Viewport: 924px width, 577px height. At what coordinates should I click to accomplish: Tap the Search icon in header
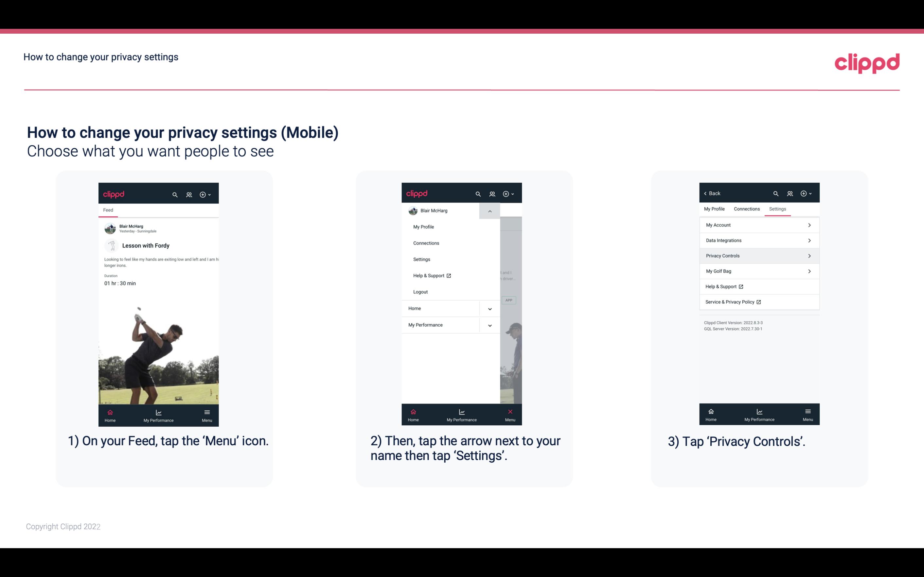coord(176,194)
